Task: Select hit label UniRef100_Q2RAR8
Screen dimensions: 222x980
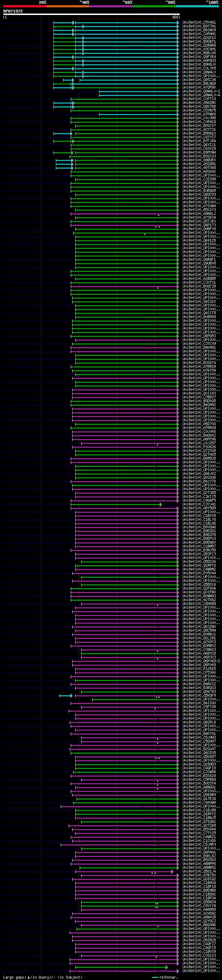Action: point(199,45)
